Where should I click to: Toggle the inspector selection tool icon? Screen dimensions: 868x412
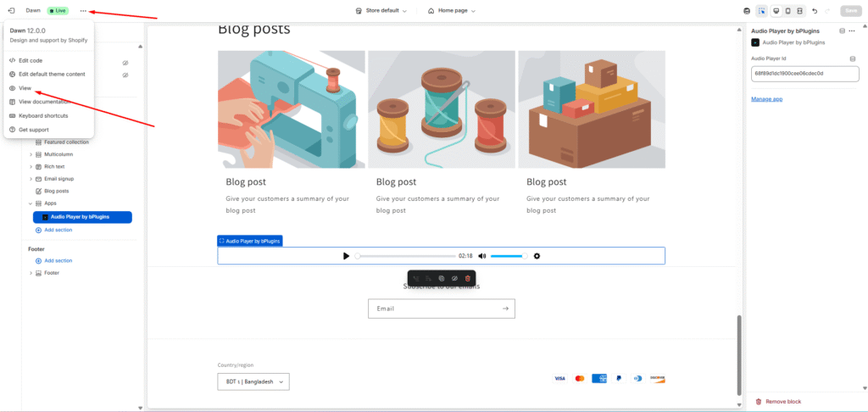coord(762,11)
